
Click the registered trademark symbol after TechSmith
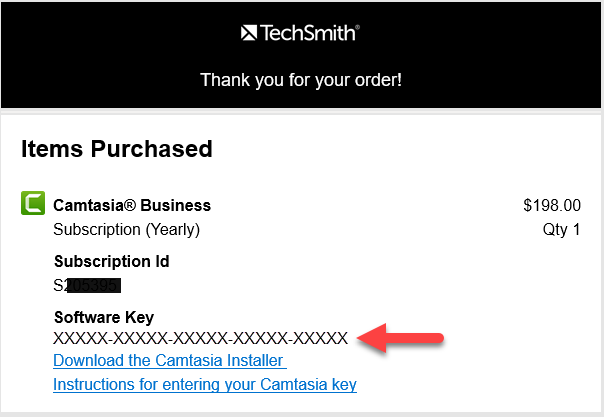(x=357, y=28)
